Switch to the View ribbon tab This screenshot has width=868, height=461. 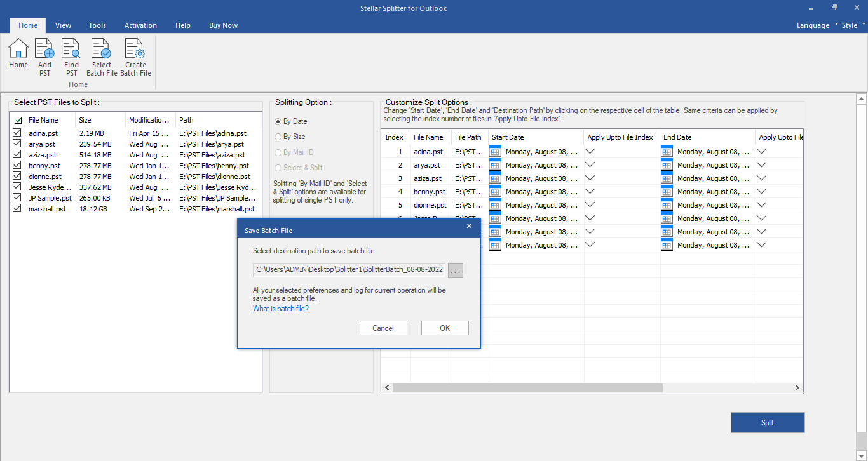(x=63, y=25)
